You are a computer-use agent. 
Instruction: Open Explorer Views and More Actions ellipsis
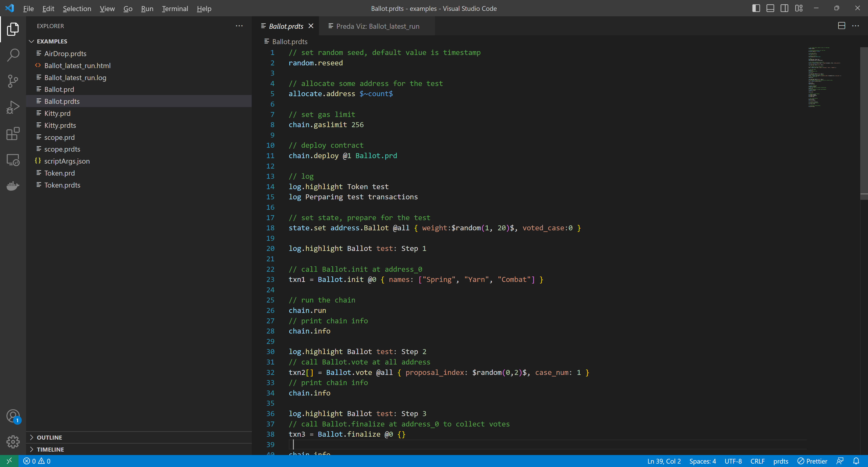239,26
